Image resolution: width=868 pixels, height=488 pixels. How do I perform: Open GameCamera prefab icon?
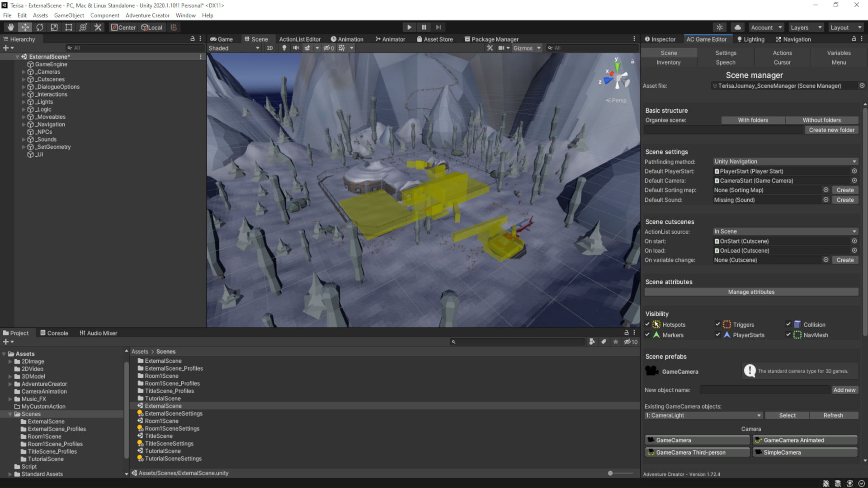(651, 371)
